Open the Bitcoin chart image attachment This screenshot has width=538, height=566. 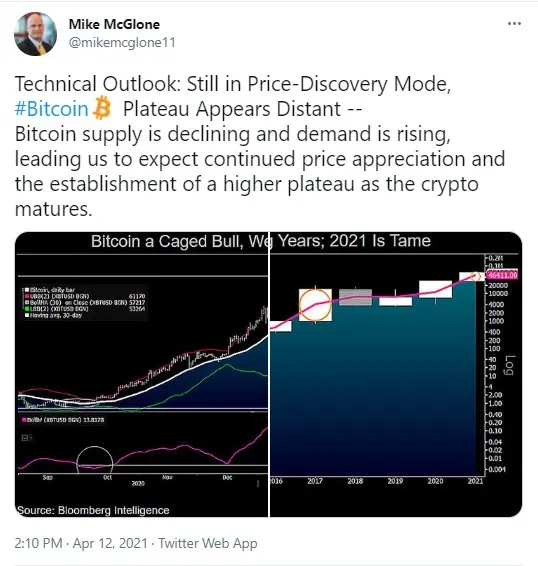click(268, 374)
